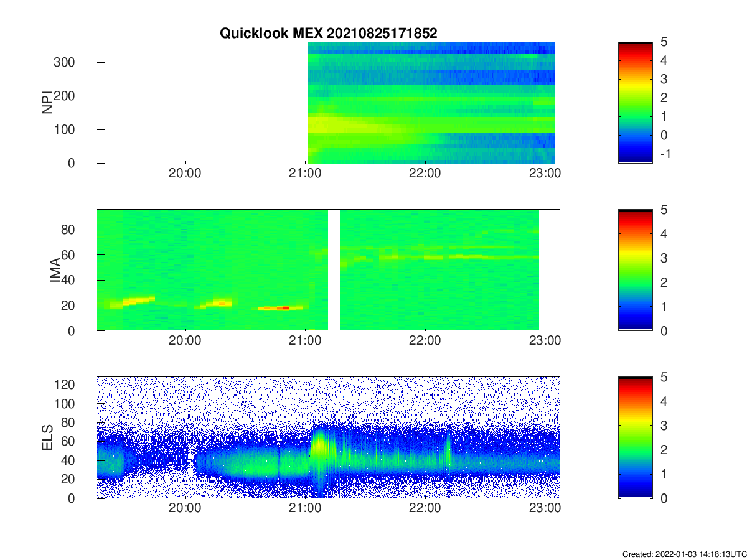The width and height of the screenshot is (747, 560).
Task: Click the plot title "Quicklook MEX 20210825171852"
Action: click(x=328, y=34)
